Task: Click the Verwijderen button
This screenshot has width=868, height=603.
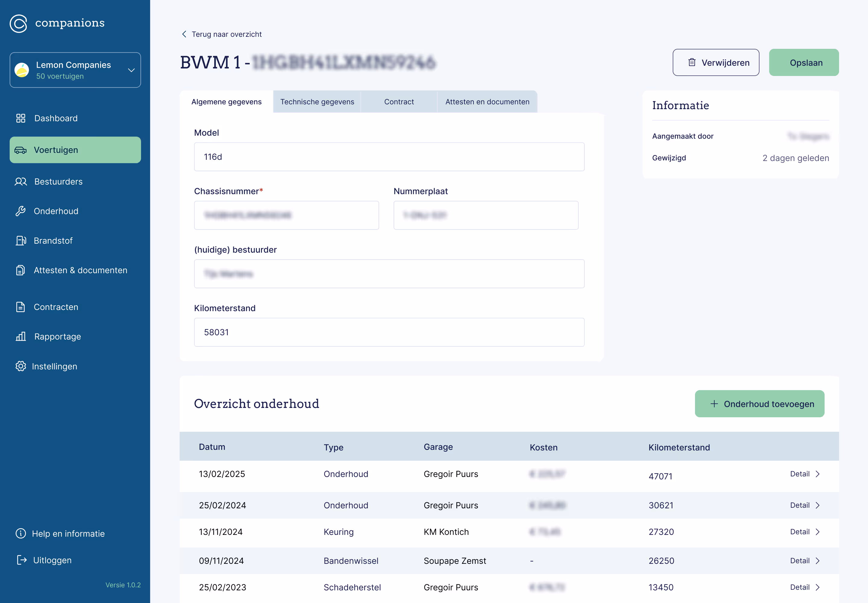Action: pyautogui.click(x=716, y=63)
